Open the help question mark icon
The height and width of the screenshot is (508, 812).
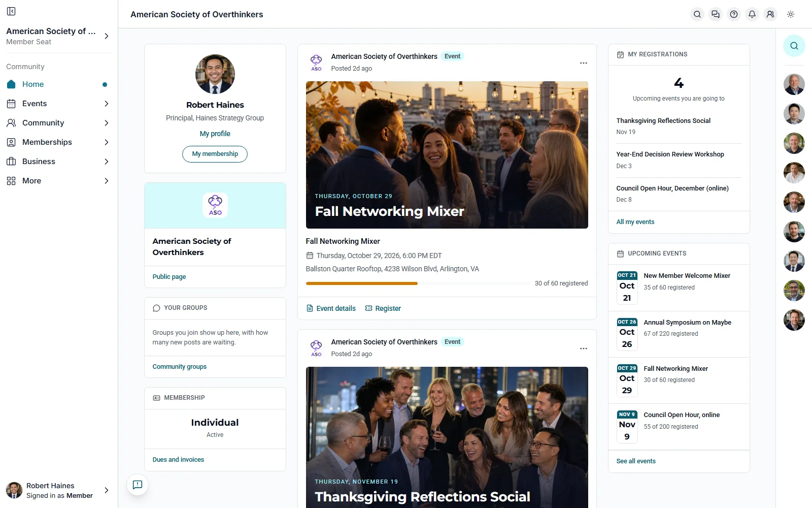[734, 14]
